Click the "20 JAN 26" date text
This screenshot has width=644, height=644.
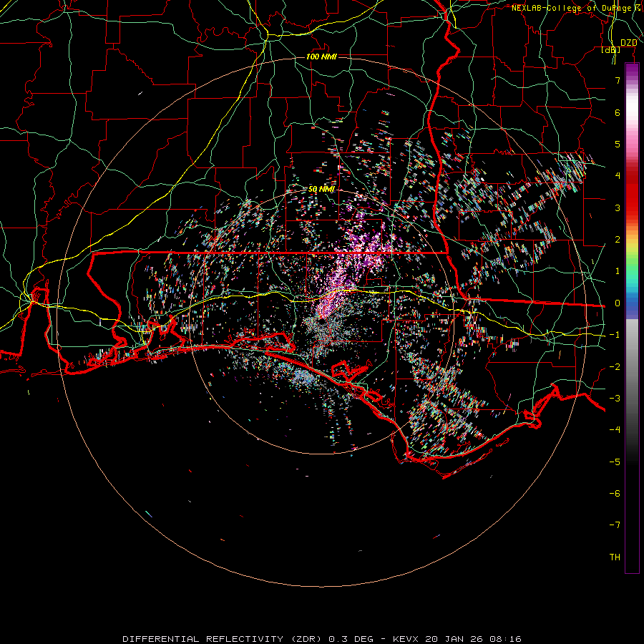click(454, 639)
